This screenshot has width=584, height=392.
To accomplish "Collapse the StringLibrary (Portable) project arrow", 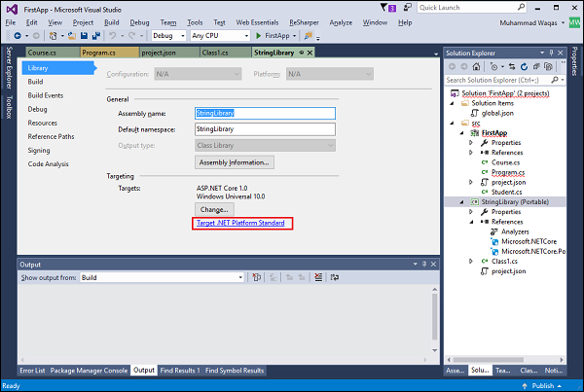I will [x=461, y=202].
